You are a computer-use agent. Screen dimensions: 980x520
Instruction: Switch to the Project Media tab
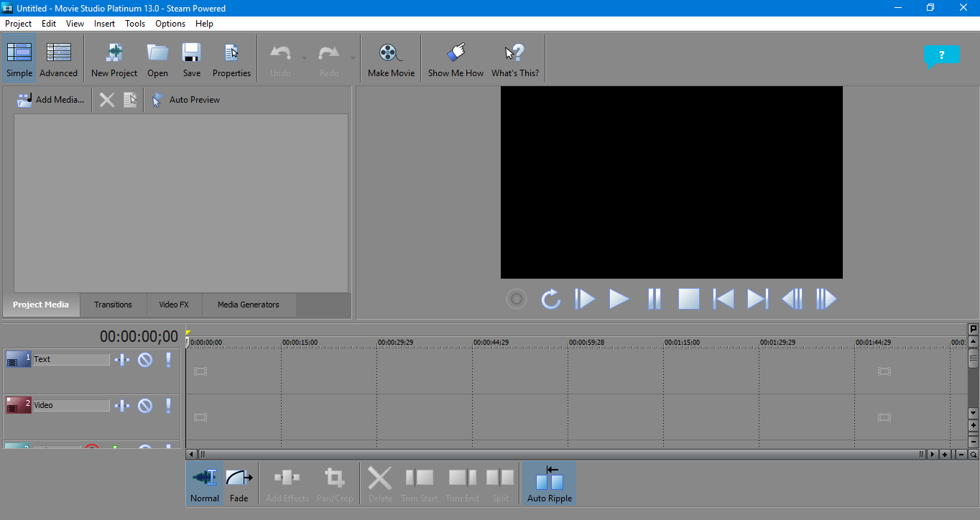tap(41, 305)
